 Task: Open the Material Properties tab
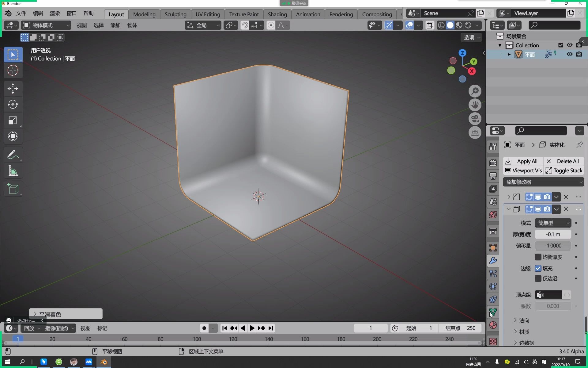493,325
